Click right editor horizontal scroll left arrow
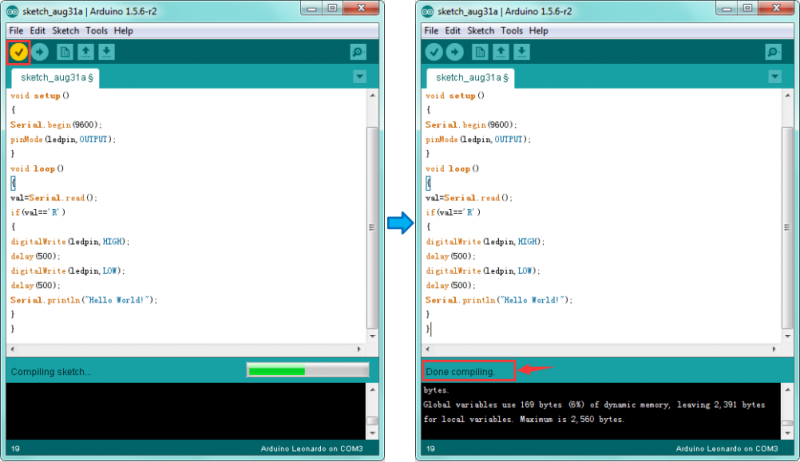The image size is (800, 462). point(428,349)
